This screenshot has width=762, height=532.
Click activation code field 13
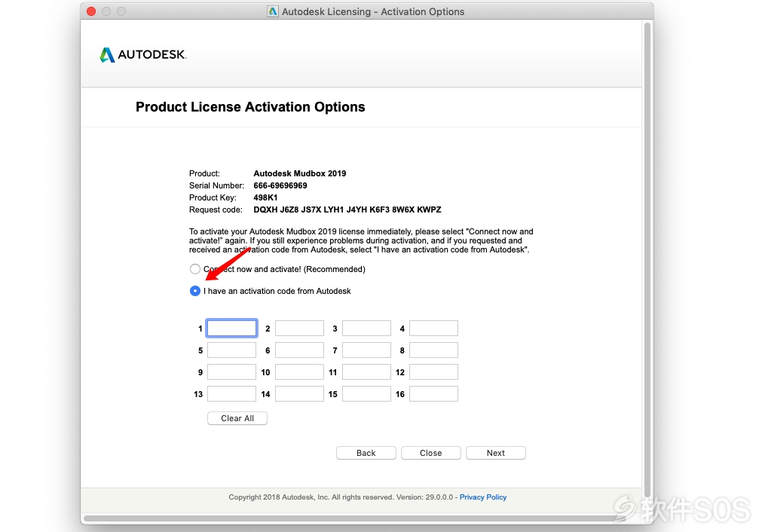pos(232,394)
